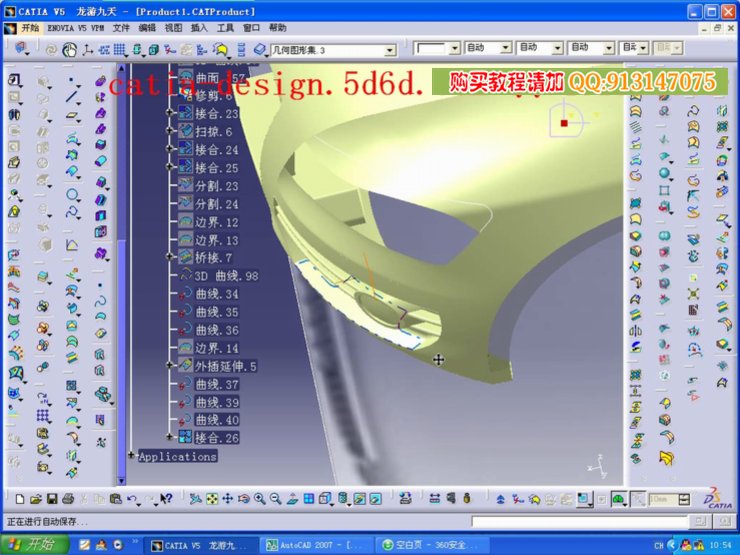The width and height of the screenshot is (740, 555).
Task: Click the Zoom Out magnifier icon
Action: [275, 498]
